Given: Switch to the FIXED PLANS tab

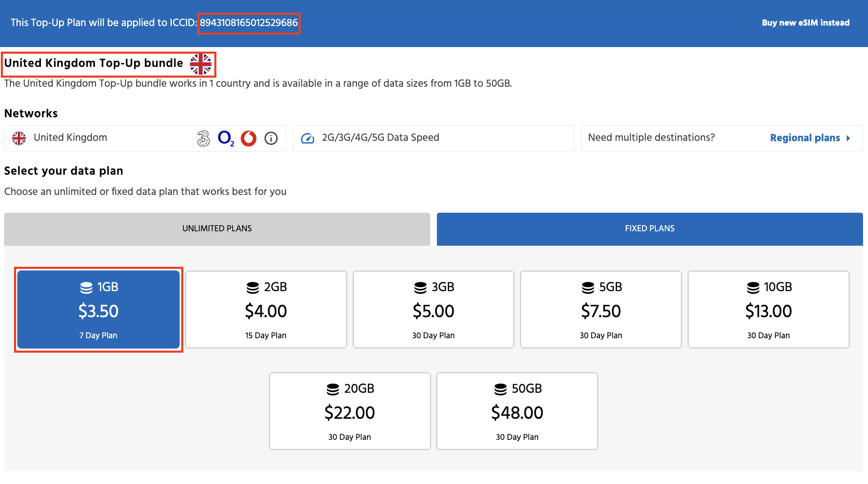Looking at the screenshot, I should coord(650,229).
